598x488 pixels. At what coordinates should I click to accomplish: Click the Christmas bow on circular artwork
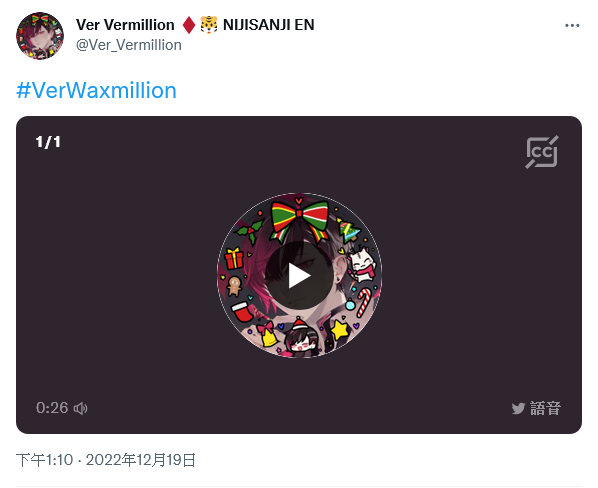299,220
